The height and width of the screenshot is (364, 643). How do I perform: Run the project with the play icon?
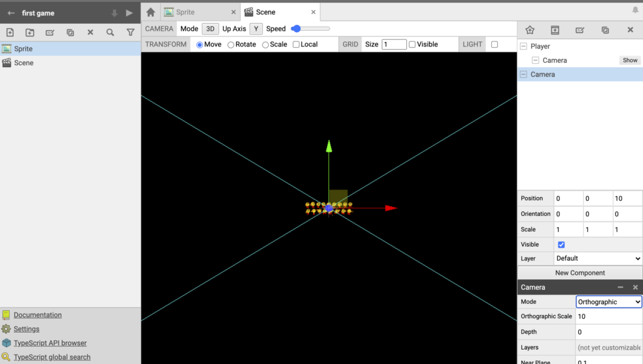(129, 13)
